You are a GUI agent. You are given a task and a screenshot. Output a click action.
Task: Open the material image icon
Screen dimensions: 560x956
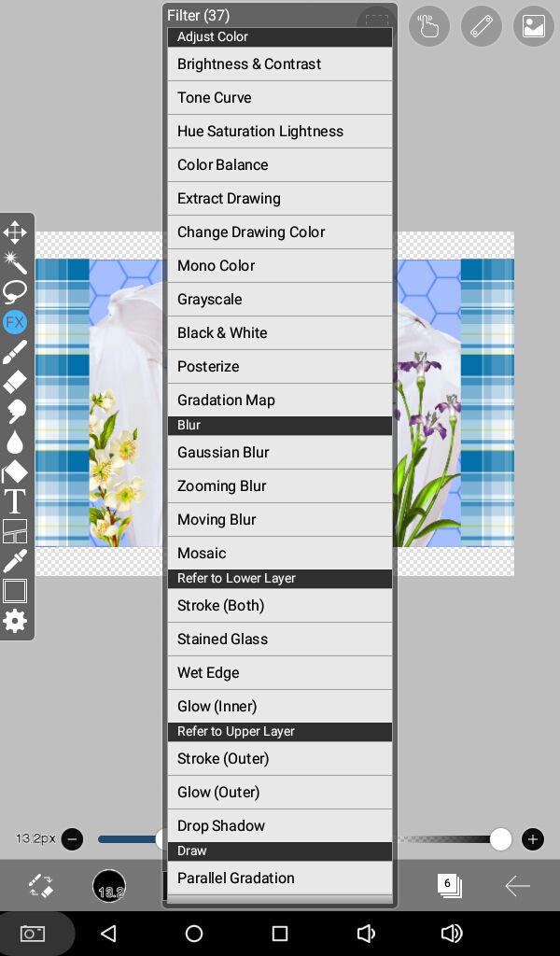(x=534, y=25)
